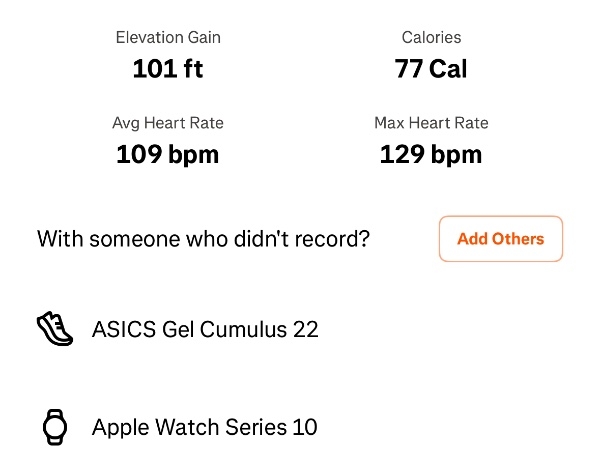Click the Add Others button
600x450 pixels.
[500, 239]
